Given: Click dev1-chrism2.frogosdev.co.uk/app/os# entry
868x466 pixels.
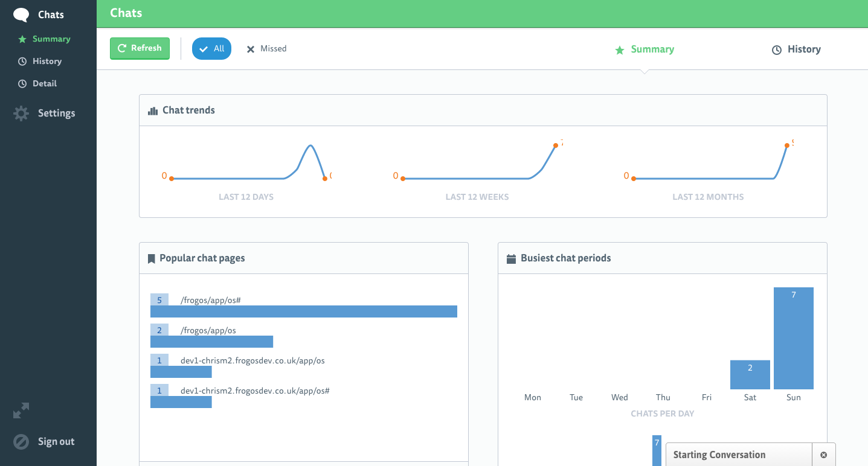Looking at the screenshot, I should coord(255,391).
